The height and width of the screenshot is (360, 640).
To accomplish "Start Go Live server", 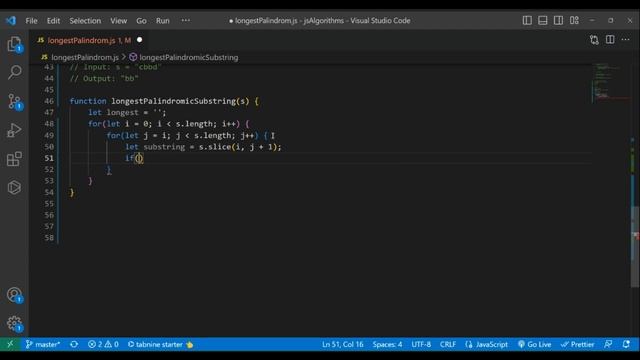I will click(x=534, y=344).
